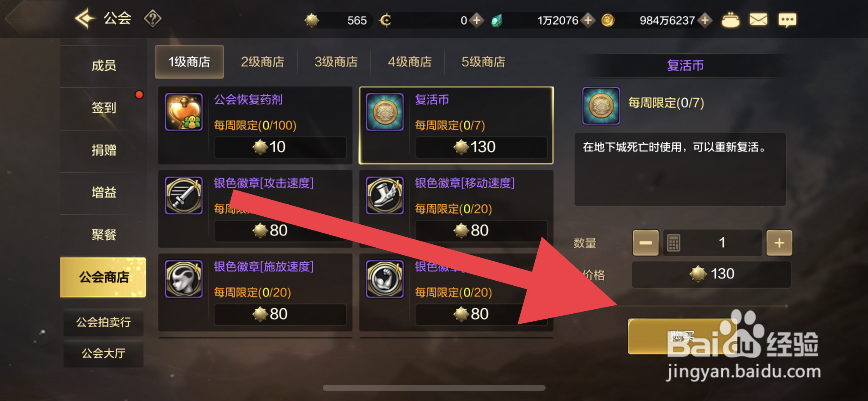This screenshot has width=868, height=401.
Task: Select the 公会恢复药剂 potion item
Action: 256,125
